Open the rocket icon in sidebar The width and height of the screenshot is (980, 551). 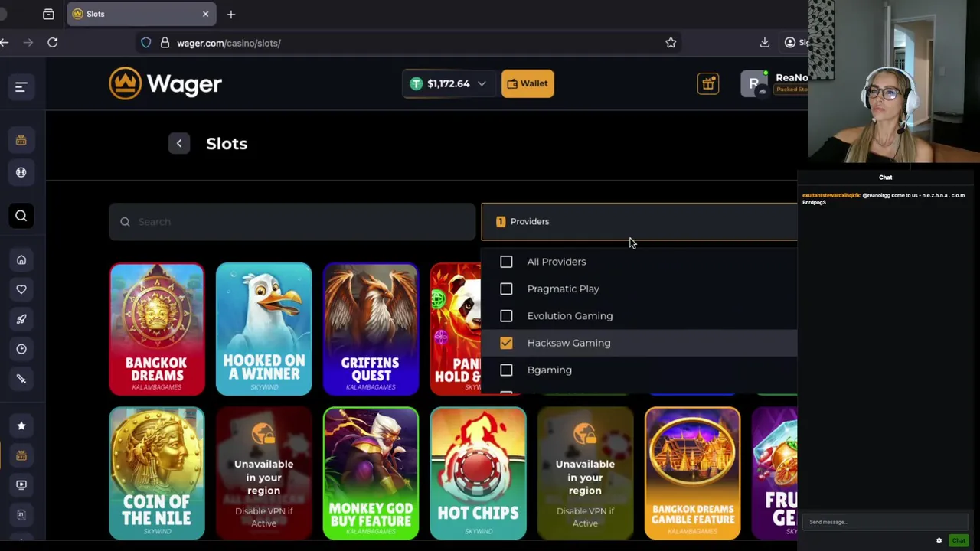tap(21, 319)
